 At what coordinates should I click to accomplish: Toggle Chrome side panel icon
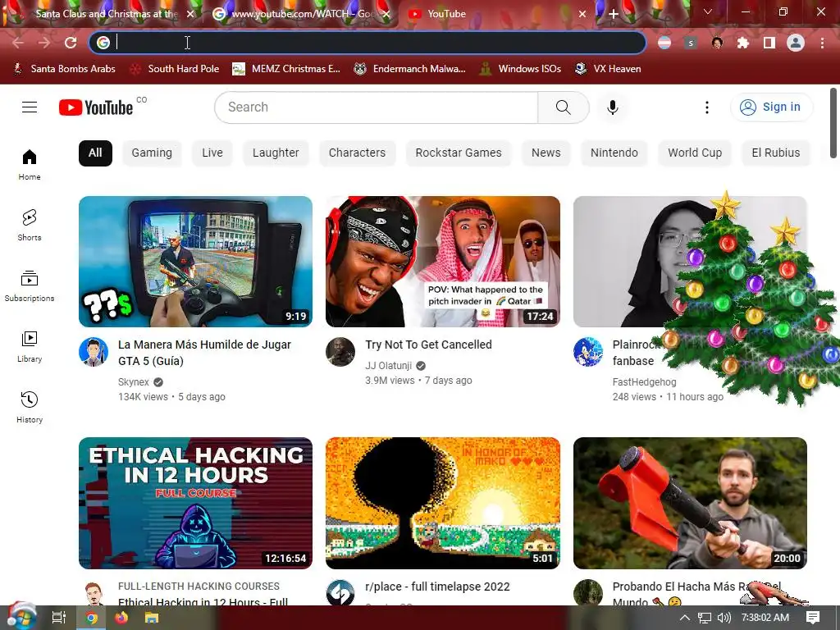pyautogui.click(x=769, y=43)
